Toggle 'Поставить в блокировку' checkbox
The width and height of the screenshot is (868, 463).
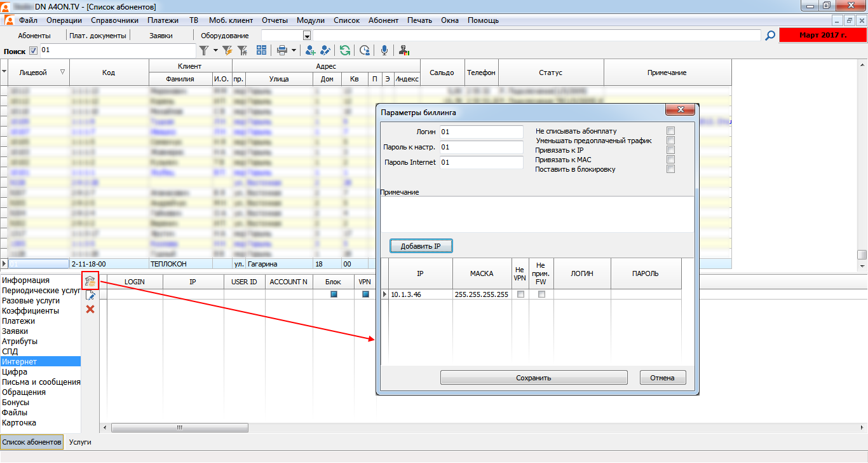[670, 169]
